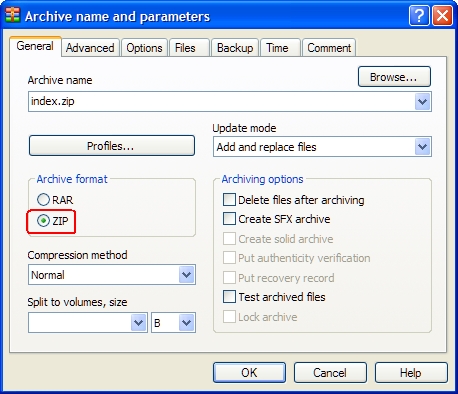Open the Compression method dropdown
This screenshot has height=394, width=458.
point(187,275)
